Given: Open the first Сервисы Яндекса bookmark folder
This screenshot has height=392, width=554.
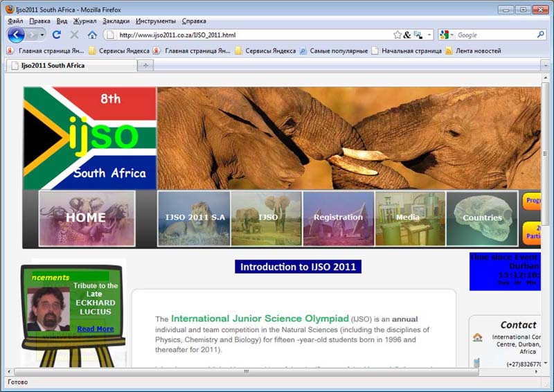Looking at the screenshot, I should tap(119, 51).
